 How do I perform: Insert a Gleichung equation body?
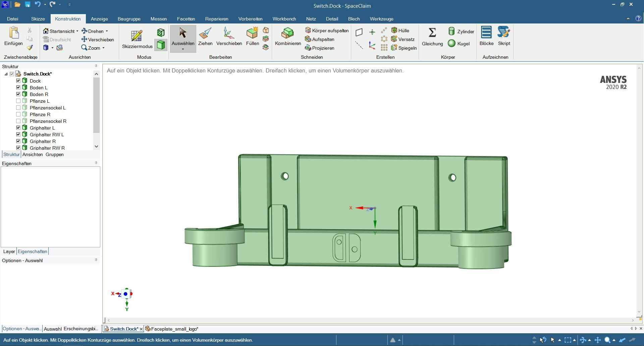pos(432,37)
